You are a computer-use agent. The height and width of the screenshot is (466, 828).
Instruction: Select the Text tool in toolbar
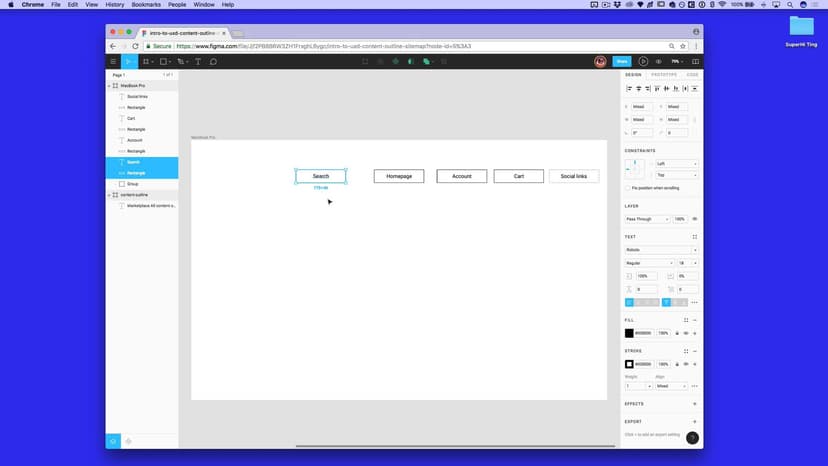pyautogui.click(x=198, y=62)
